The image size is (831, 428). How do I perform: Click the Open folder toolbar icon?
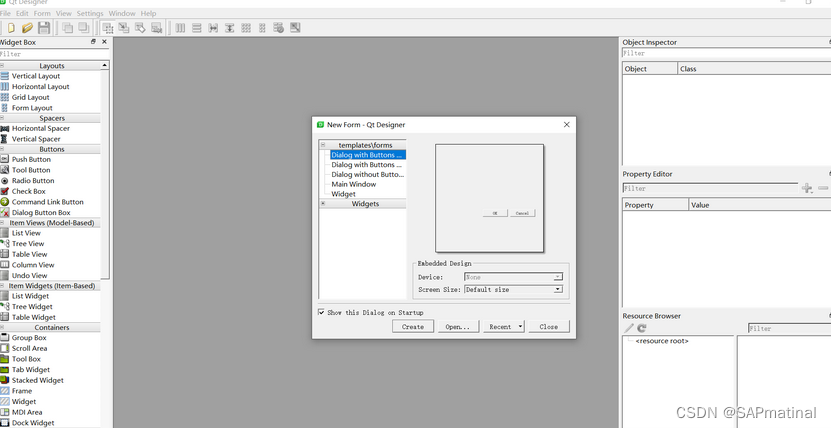pyautogui.click(x=27, y=28)
